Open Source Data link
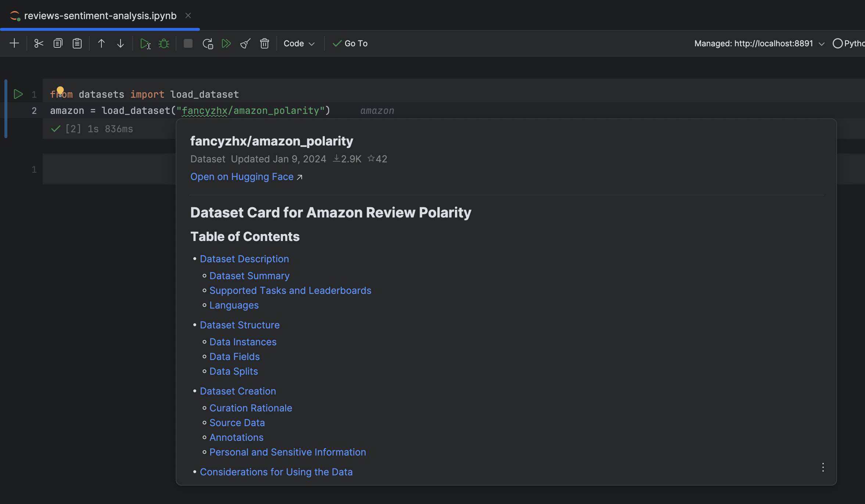This screenshot has width=865, height=504. 237,423
